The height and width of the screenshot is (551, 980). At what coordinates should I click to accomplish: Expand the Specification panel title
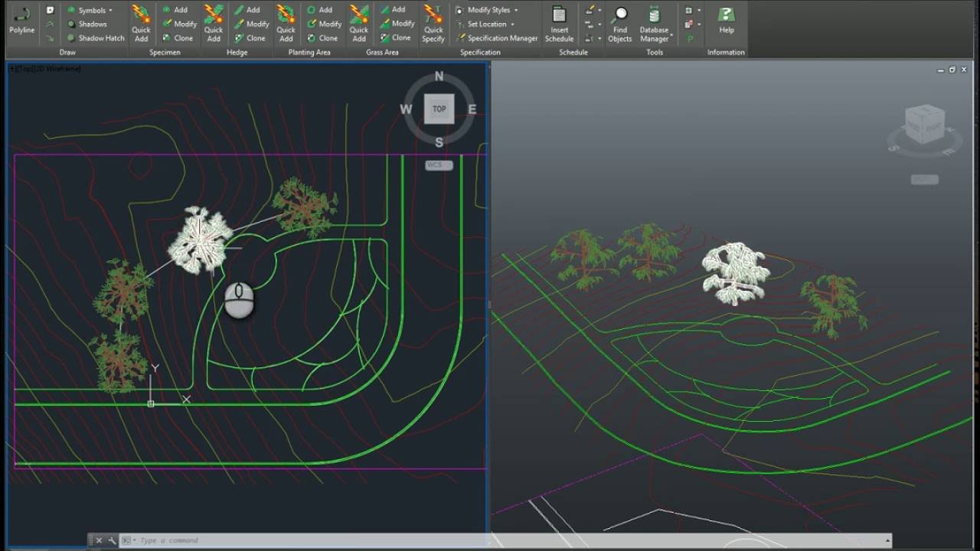[x=480, y=52]
